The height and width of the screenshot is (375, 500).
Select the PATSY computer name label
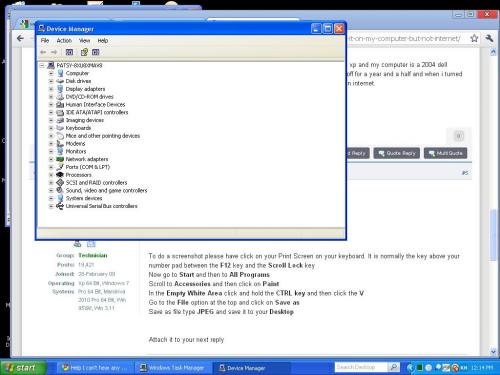[79, 65]
